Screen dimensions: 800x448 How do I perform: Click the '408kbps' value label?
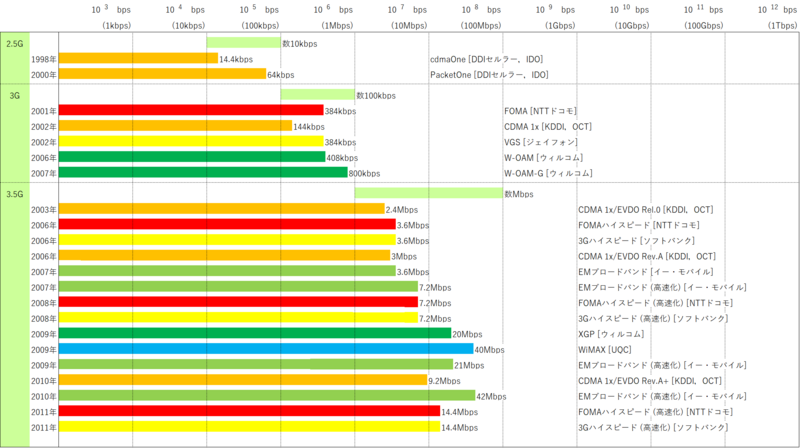click(x=342, y=158)
